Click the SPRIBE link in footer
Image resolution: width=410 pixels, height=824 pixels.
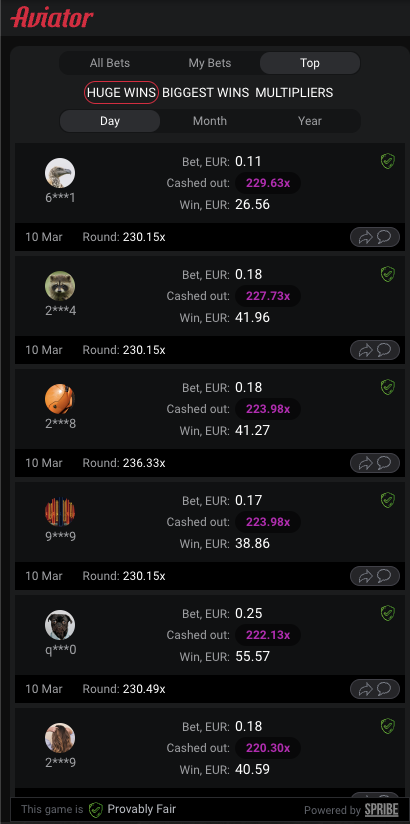[382, 810]
